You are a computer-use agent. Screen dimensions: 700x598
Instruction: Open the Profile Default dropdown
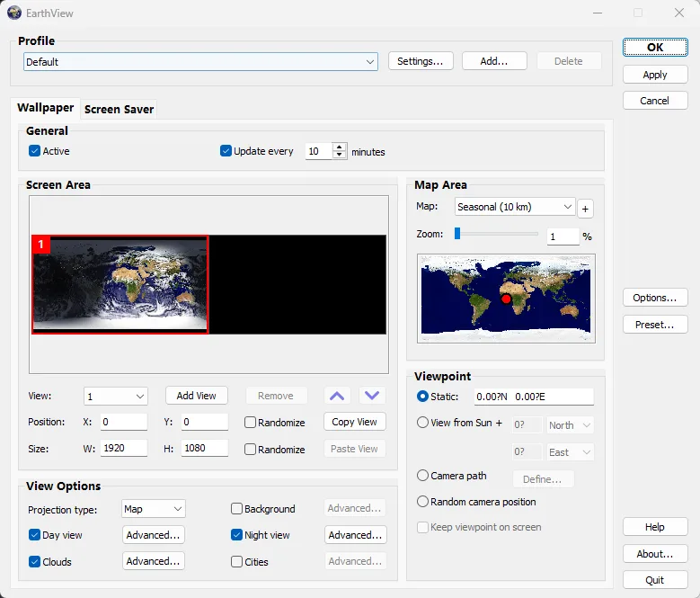200,62
